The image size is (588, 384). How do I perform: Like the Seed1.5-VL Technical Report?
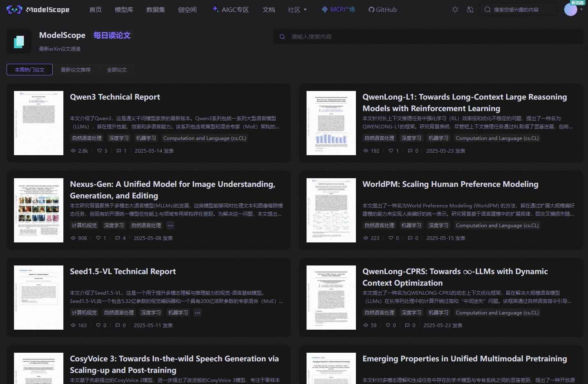[98, 325]
